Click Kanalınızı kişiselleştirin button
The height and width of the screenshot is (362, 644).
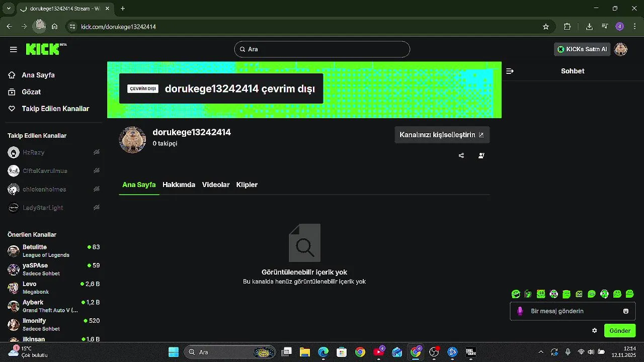(x=442, y=135)
